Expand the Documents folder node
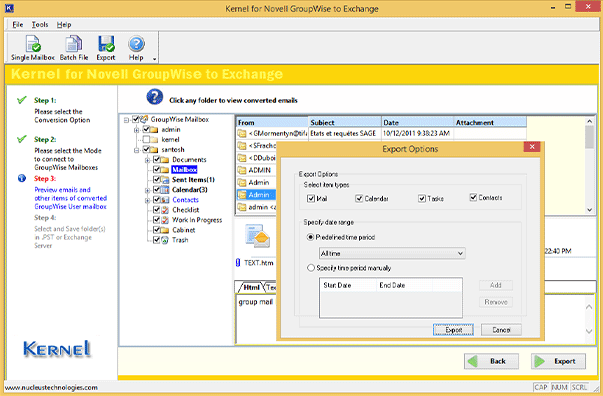 147,160
